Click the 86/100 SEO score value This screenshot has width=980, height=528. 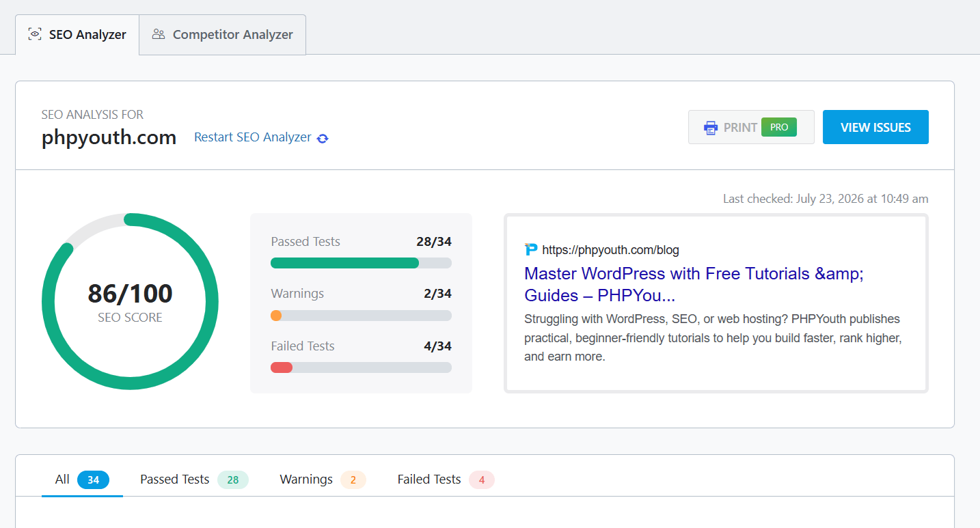pyautogui.click(x=130, y=294)
